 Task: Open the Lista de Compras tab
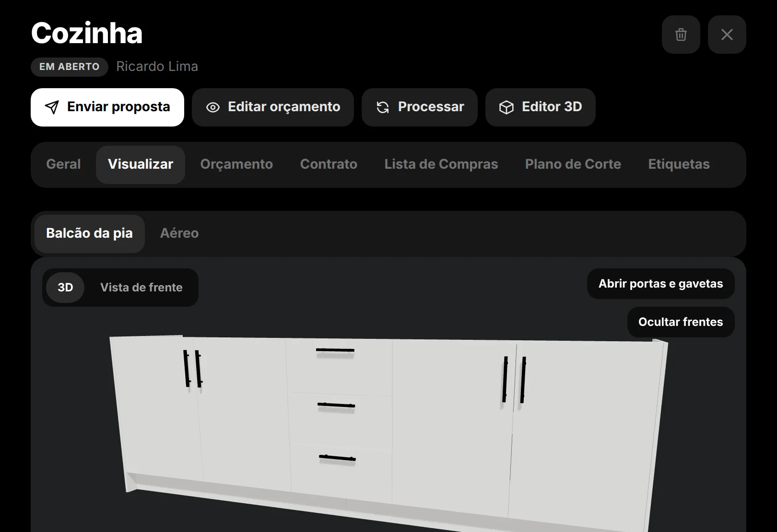click(x=441, y=164)
